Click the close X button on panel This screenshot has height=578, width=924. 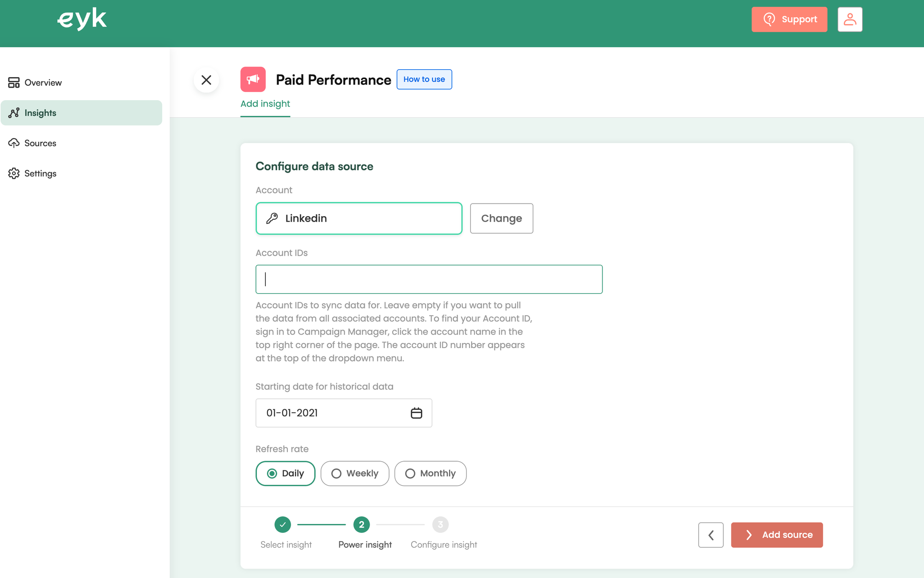pyautogui.click(x=207, y=79)
